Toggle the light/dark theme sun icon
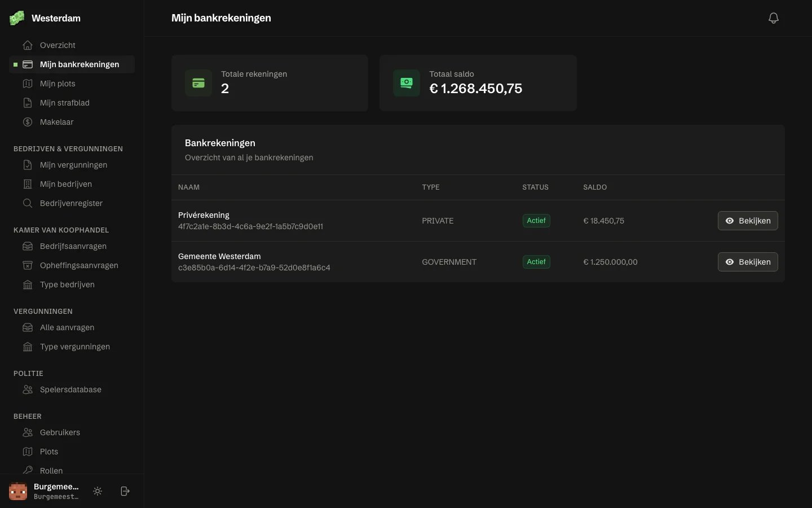 98,491
